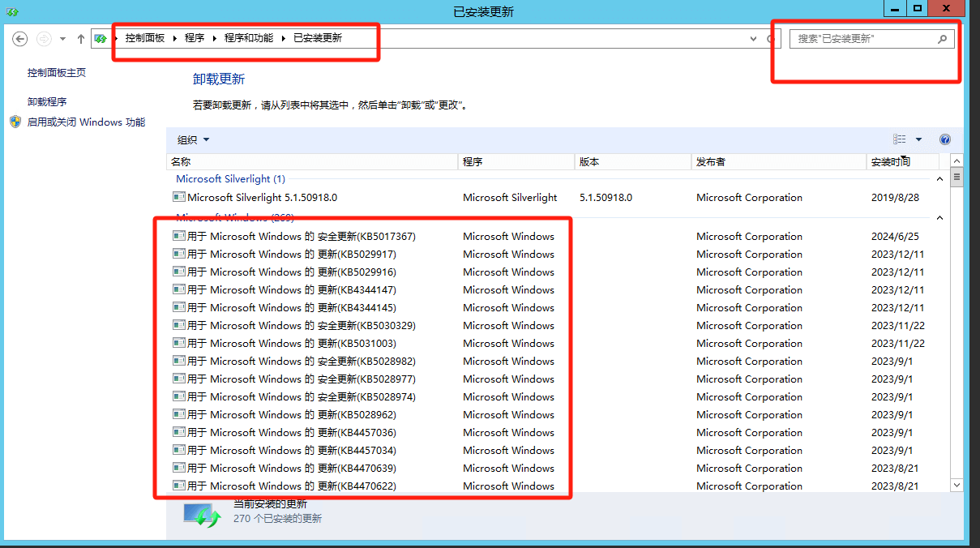The height and width of the screenshot is (548, 980).
Task: Click the icon beside update KB4344147
Action: 179,289
